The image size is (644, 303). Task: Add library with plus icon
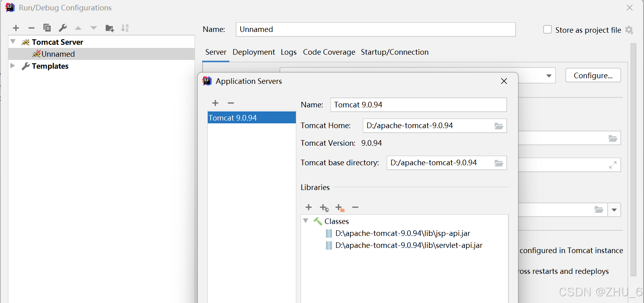[x=309, y=207]
